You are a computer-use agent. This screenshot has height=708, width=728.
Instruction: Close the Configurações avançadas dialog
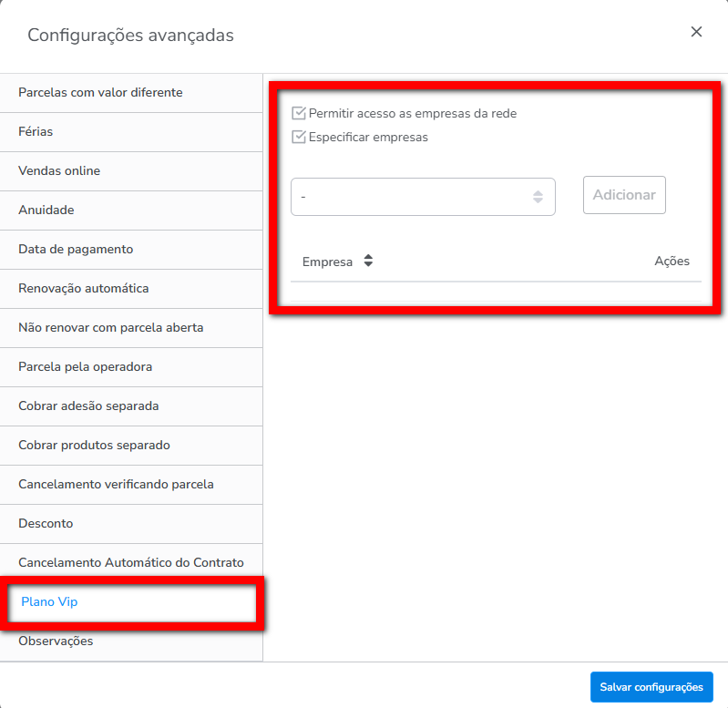pyautogui.click(x=696, y=32)
